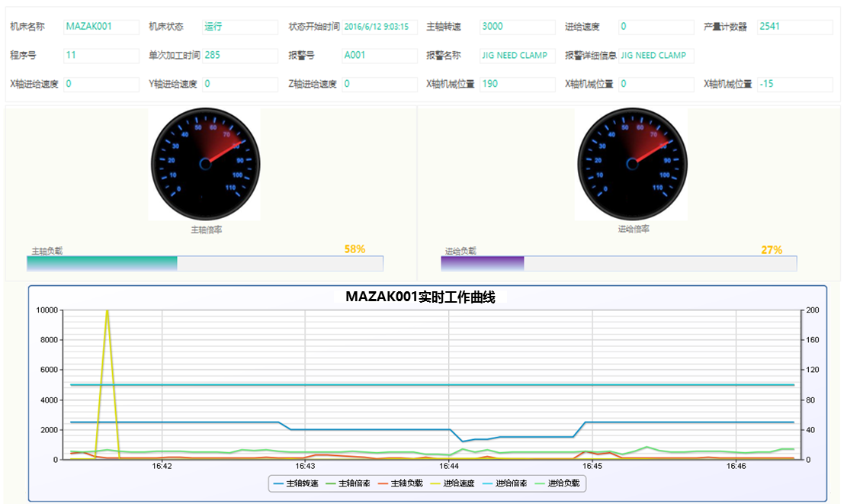Viewport: 847px width, 504px height.
Task: Click the 主轴倍率 spindle override gauge
Action: point(205,164)
